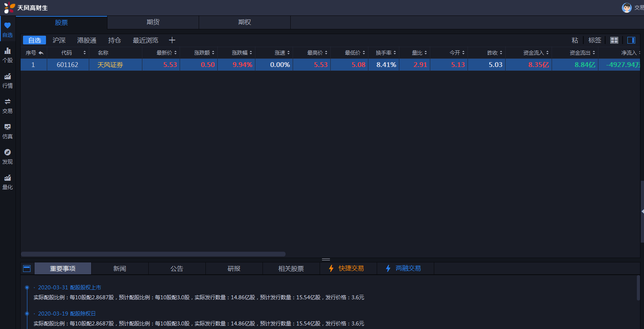Click the 2020-03-31 timeline dot
The height and width of the screenshot is (329, 644).
coord(27,287)
